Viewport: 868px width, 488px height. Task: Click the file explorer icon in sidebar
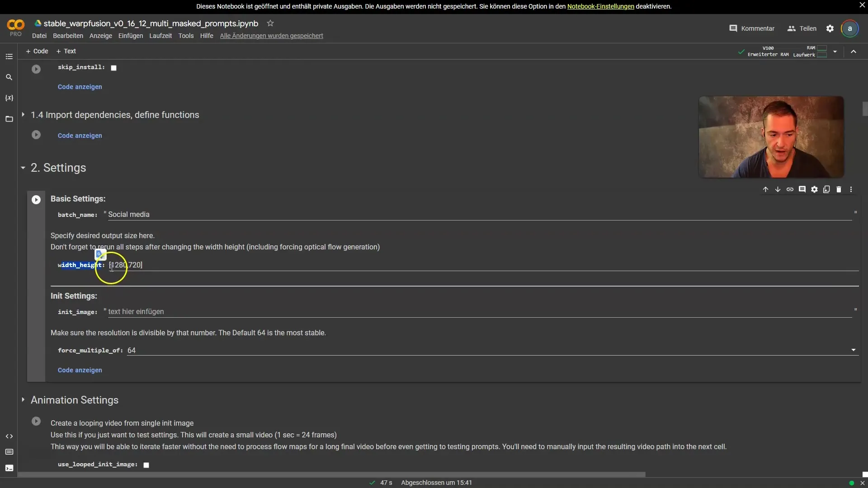pos(9,118)
